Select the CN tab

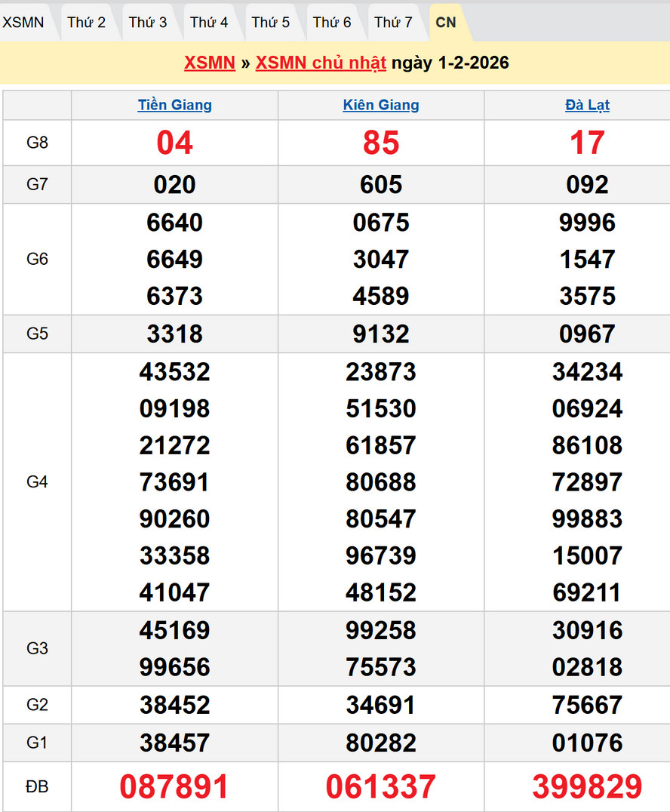tap(446, 23)
